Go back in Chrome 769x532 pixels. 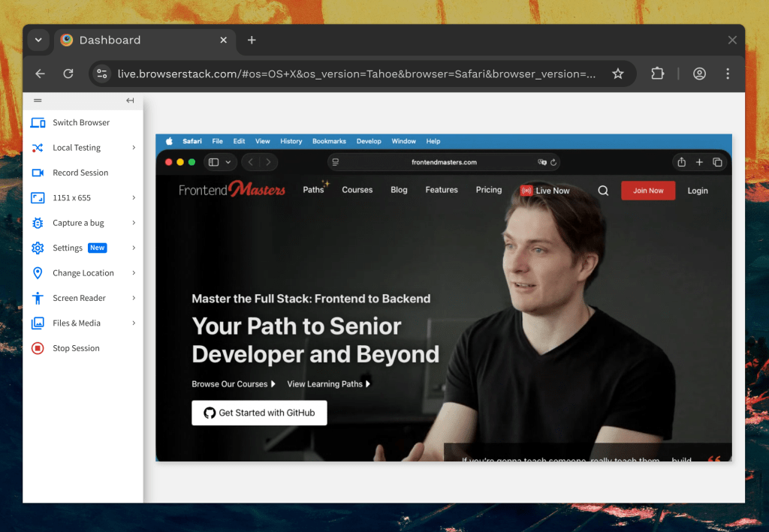coord(41,74)
